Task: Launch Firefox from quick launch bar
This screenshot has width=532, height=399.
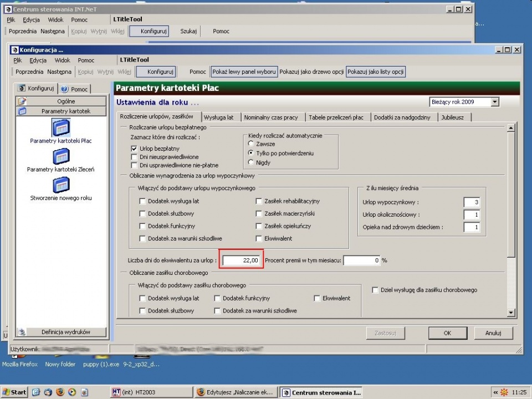Action: [60, 392]
